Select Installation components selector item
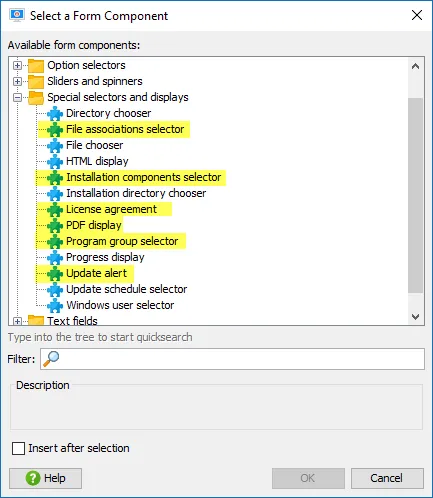Viewport: 433px width, 498px height. (144, 177)
